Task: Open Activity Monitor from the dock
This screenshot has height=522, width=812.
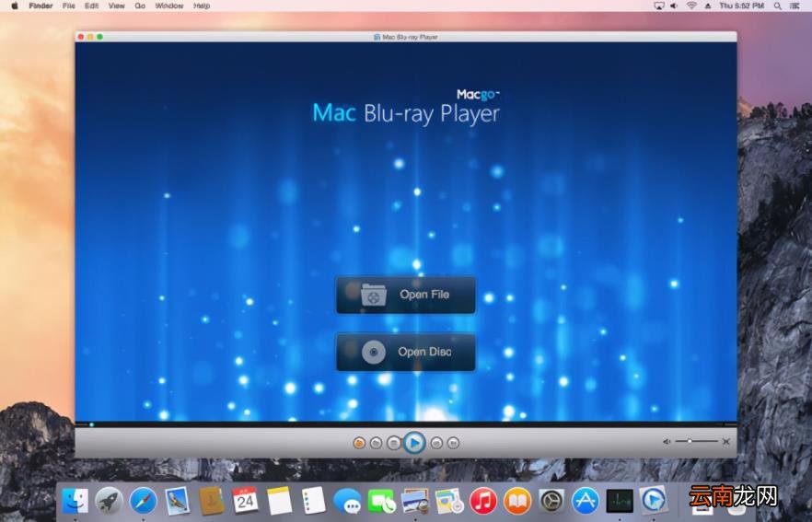Action: coord(620,501)
